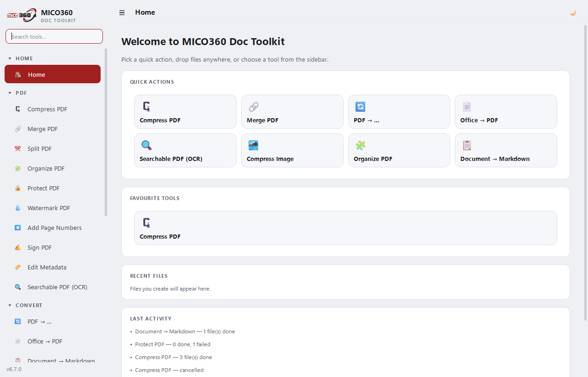Click the Searchable PDF magnifier icon in sidebar

coord(18,287)
